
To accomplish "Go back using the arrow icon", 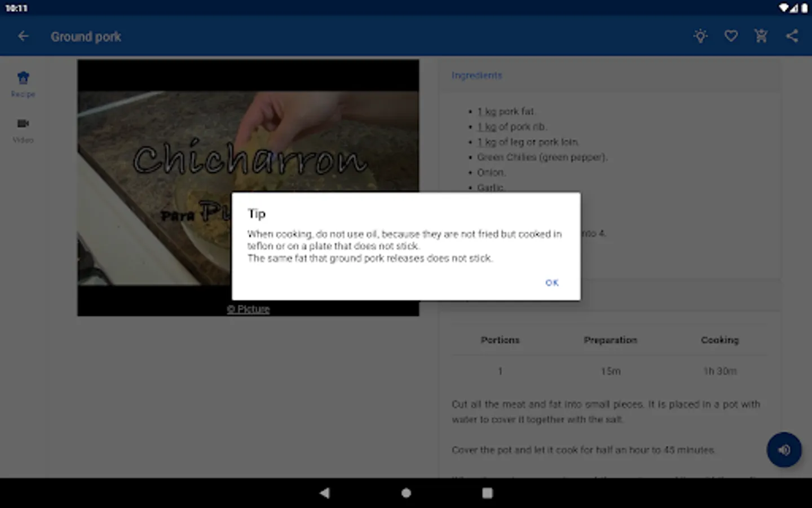I will (23, 36).
